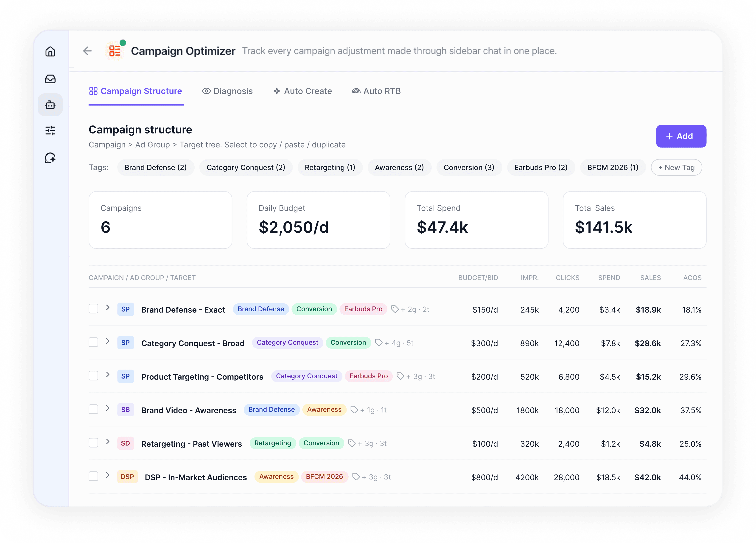Click the Campaign Optimizer app logo
Screen dimensions: 756x543
point(115,51)
